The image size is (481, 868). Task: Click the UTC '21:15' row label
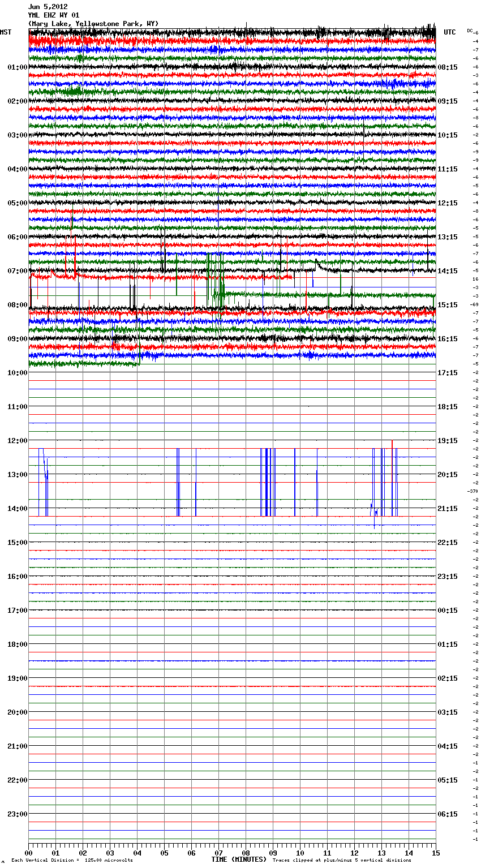point(448,509)
